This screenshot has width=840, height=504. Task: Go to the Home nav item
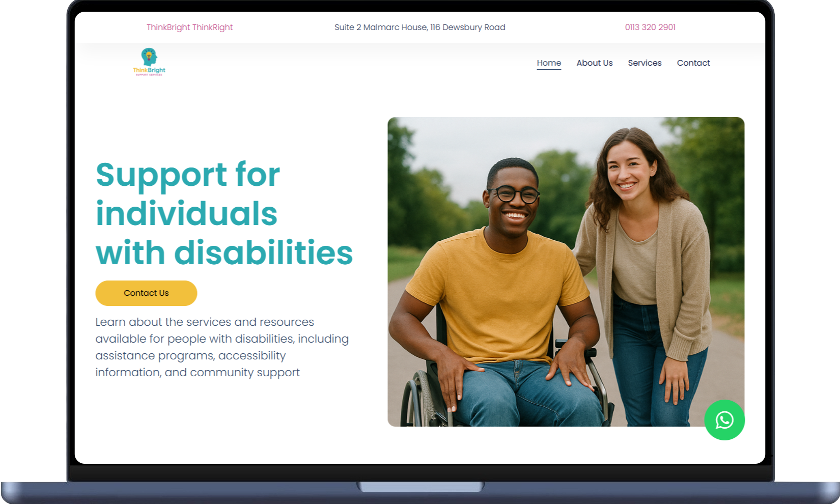[x=549, y=63]
